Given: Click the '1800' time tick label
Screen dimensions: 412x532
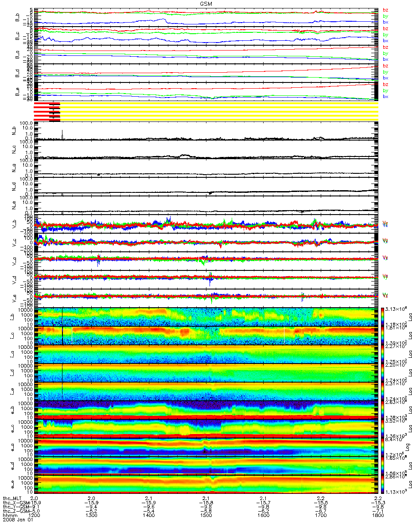Looking at the screenshot, I should 377,516.
